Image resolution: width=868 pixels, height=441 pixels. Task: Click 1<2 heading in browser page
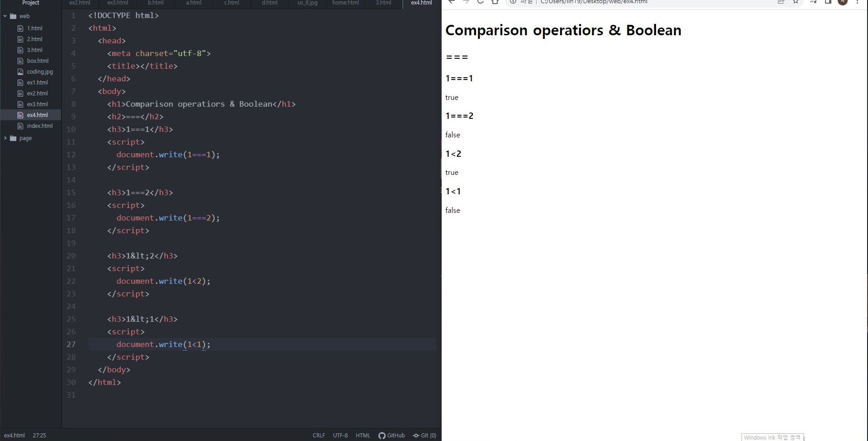pos(453,154)
